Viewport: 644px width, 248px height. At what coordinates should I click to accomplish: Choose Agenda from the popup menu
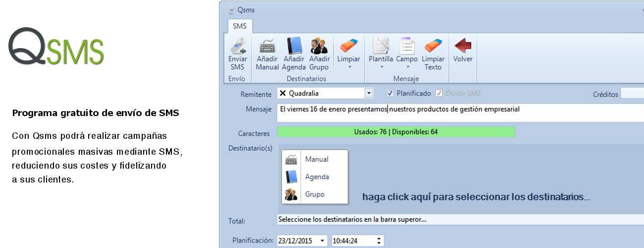click(317, 177)
